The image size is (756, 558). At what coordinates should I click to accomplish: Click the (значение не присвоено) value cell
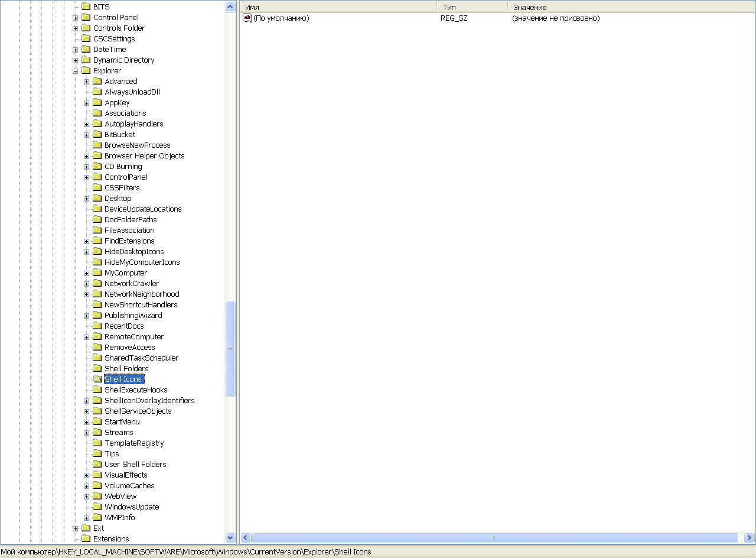(556, 18)
